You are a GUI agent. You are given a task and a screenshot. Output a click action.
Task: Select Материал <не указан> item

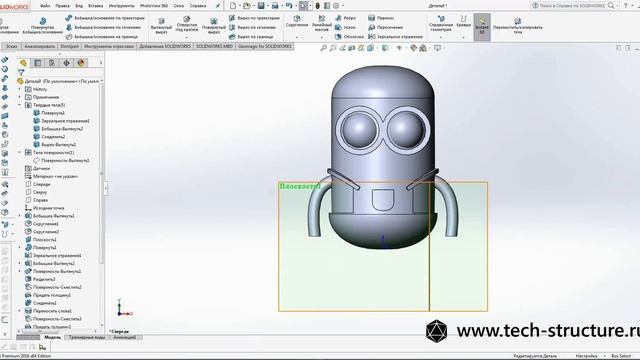tap(51, 176)
